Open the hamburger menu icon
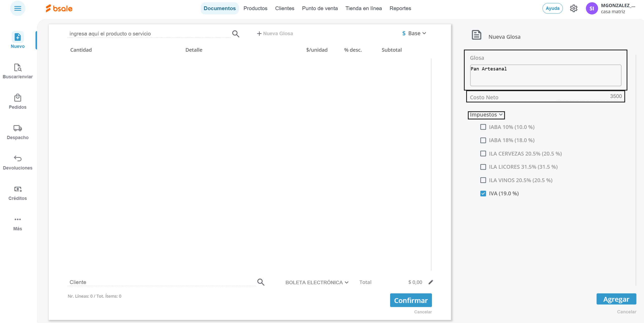The height and width of the screenshot is (323, 644). [x=18, y=8]
